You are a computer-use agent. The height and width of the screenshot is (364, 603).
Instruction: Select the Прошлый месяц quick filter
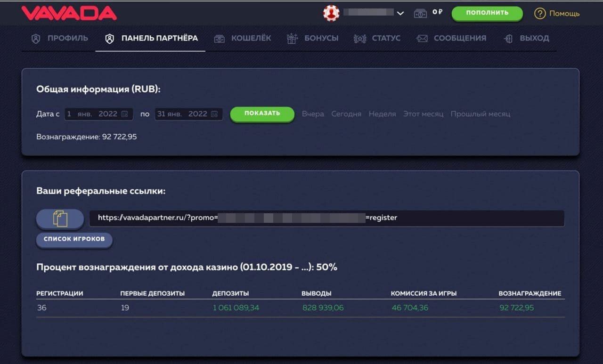480,114
